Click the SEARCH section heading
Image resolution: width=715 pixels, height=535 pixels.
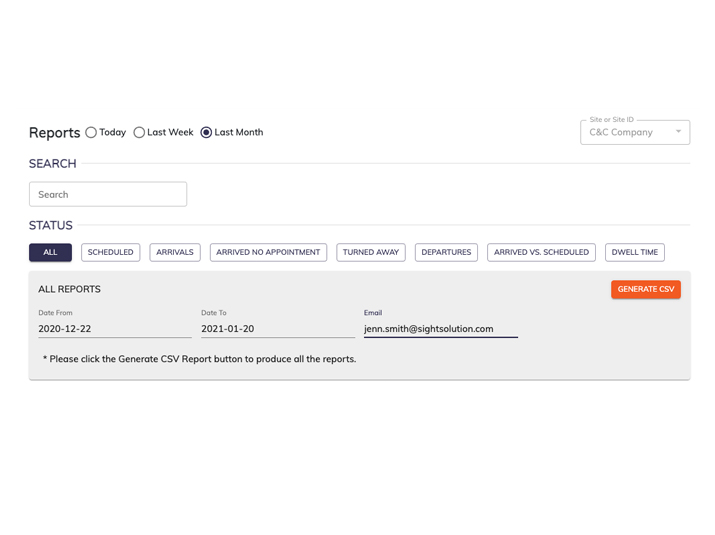[x=52, y=163]
